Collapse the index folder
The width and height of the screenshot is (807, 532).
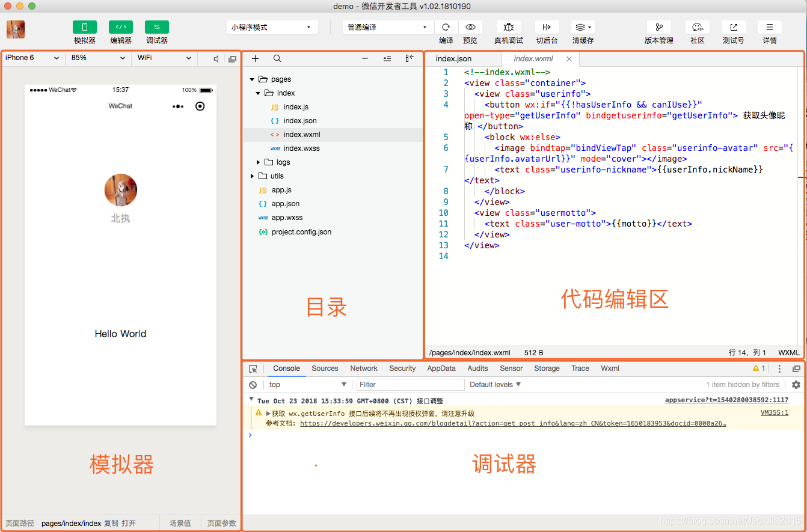pos(258,93)
